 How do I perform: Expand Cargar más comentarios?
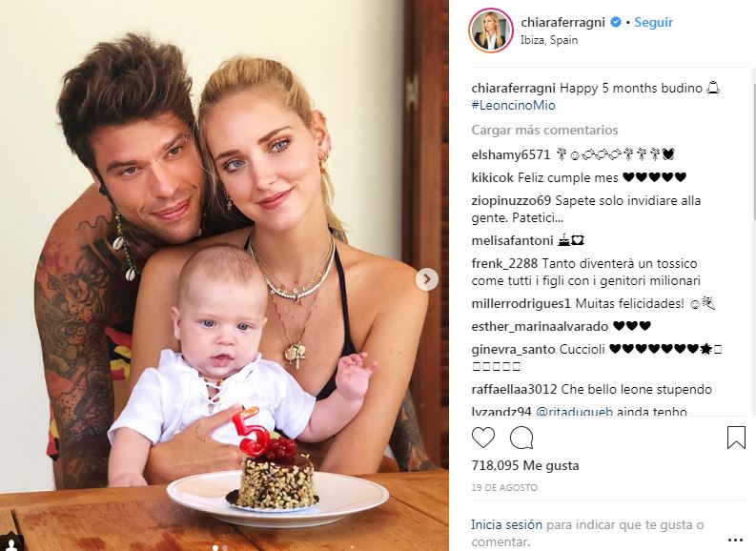544,131
